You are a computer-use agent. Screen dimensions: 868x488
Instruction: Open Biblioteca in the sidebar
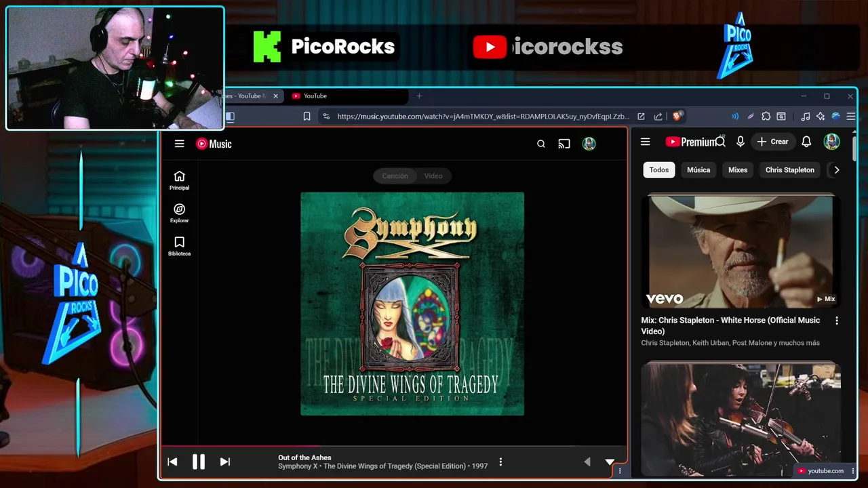point(179,247)
